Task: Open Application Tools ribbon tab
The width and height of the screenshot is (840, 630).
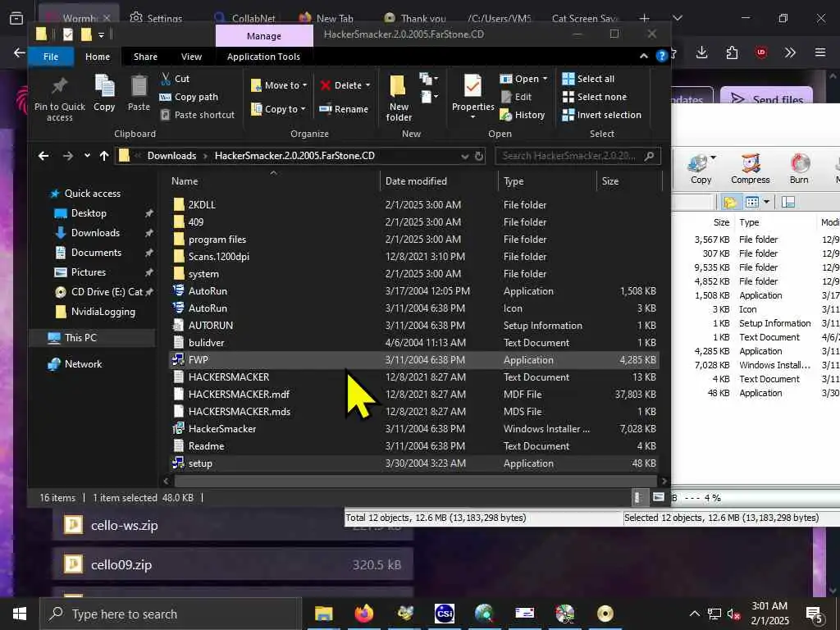Action: point(263,57)
